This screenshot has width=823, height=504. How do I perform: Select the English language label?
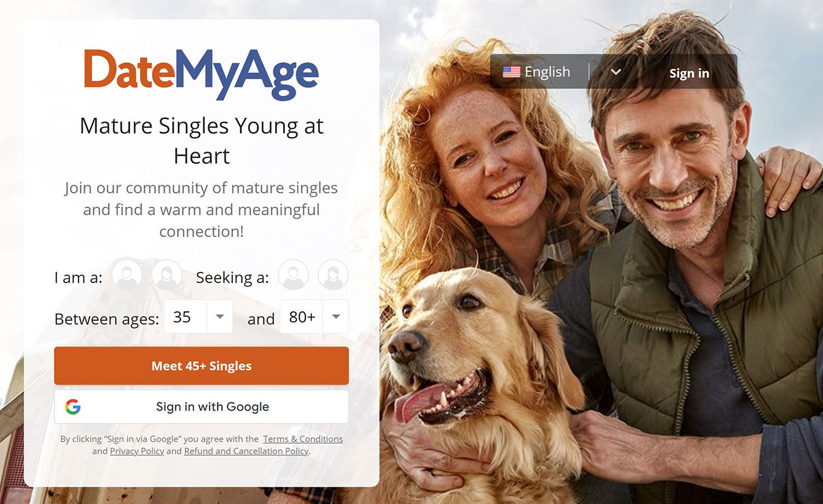(x=547, y=72)
